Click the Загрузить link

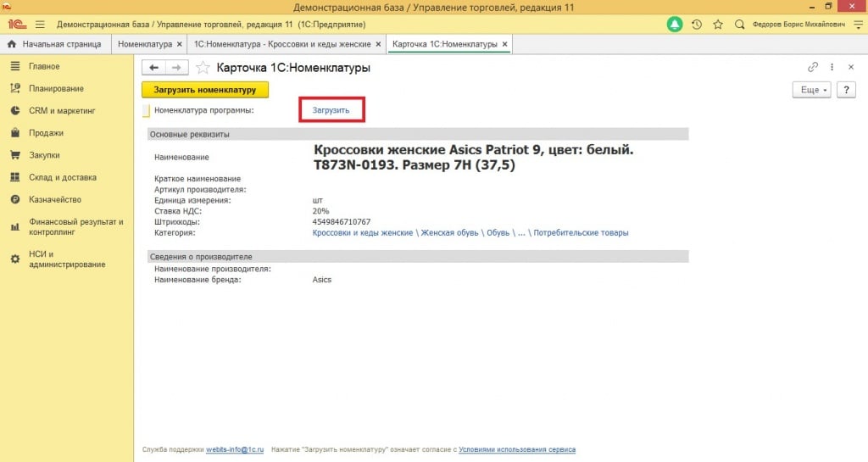[331, 110]
